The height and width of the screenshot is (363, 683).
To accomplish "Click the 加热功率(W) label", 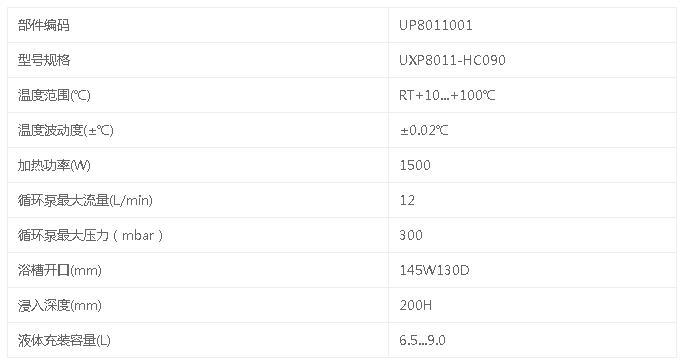I will click(x=54, y=165).
